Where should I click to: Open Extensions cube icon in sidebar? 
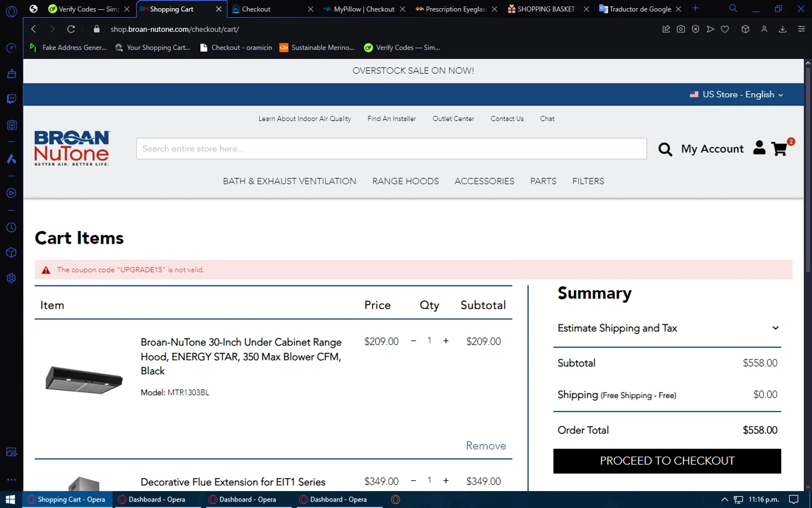pyautogui.click(x=11, y=253)
